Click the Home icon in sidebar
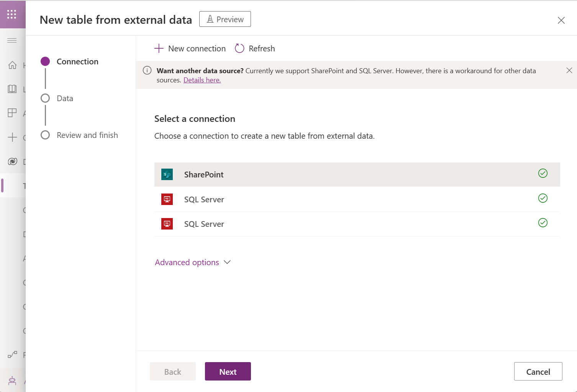The height and width of the screenshot is (392, 577). tap(12, 65)
